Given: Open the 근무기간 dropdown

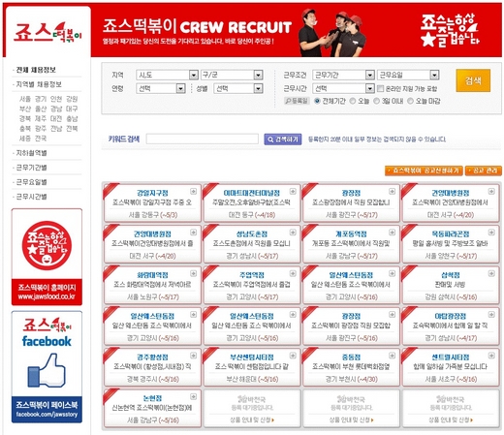Looking at the screenshot, I should (x=343, y=75).
